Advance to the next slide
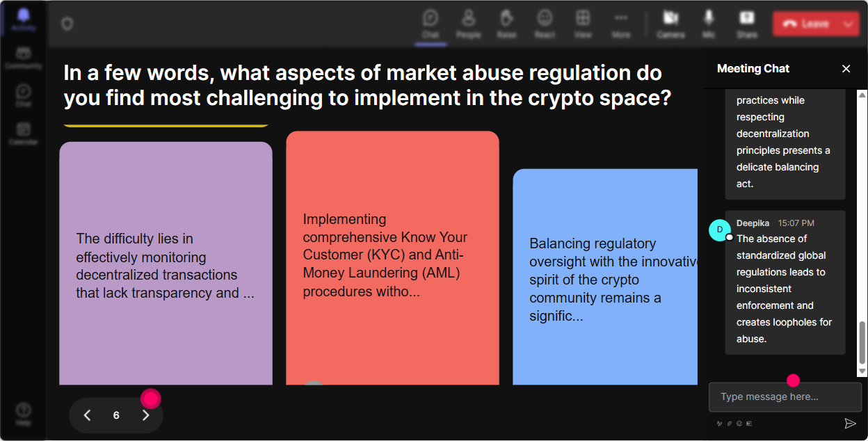 [145, 415]
